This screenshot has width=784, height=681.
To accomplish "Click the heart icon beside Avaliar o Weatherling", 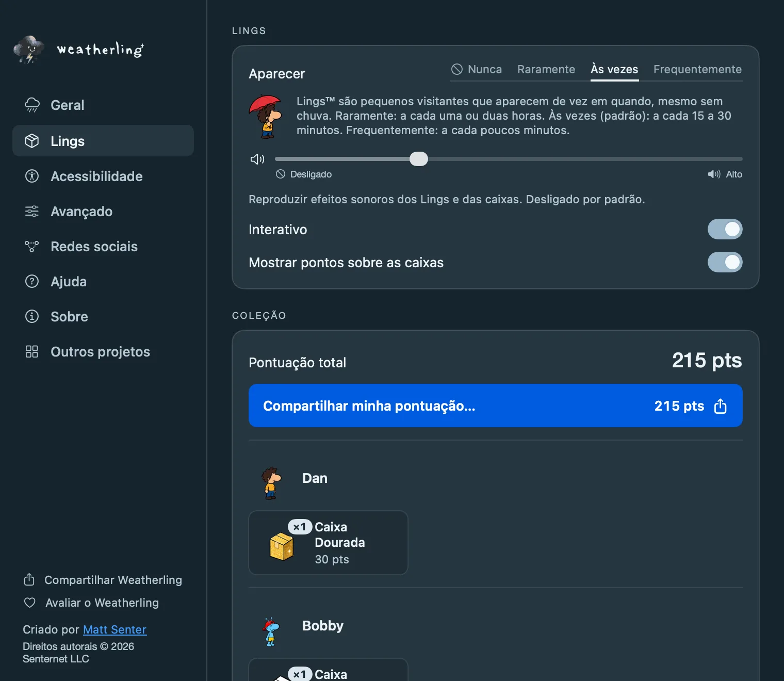I will point(30,603).
